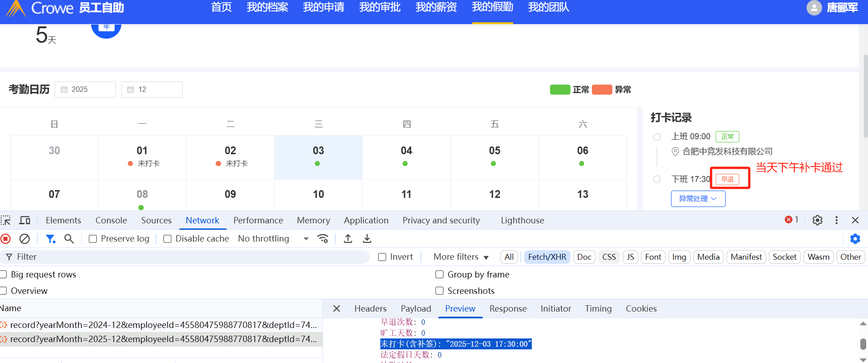Image resolution: width=868 pixels, height=363 pixels.
Task: Click the location pin icon
Action: pos(675,151)
